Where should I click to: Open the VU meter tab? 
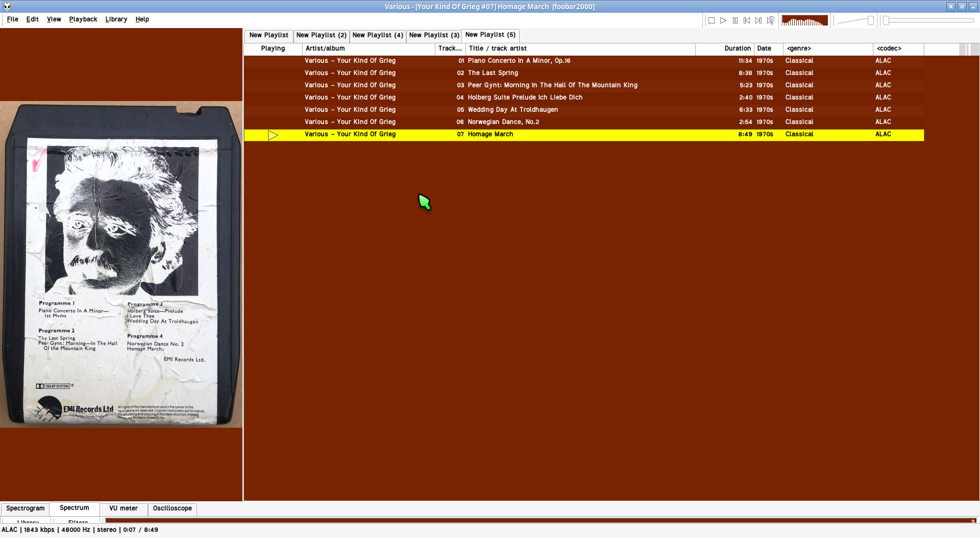123,508
